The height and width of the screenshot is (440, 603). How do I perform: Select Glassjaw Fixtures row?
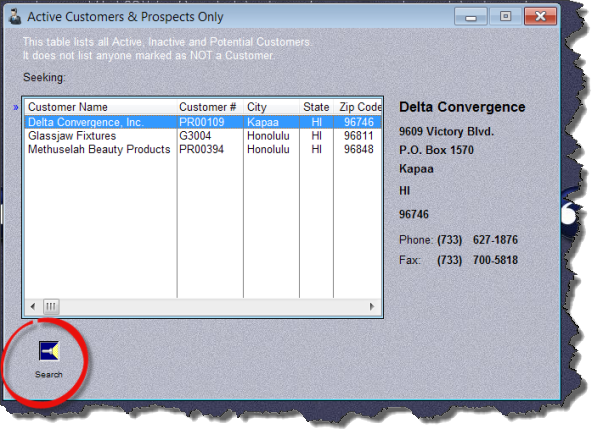tap(203, 136)
